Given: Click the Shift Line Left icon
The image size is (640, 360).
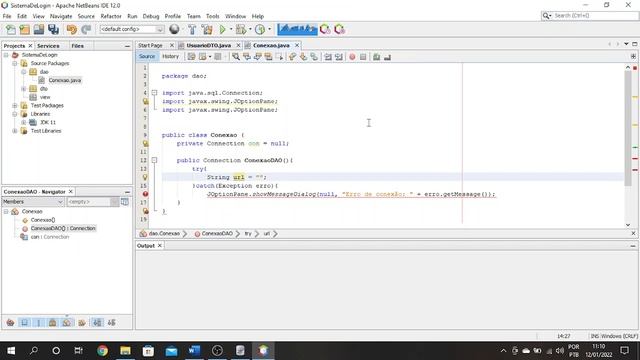Looking at the screenshot, I should (x=328, y=57).
